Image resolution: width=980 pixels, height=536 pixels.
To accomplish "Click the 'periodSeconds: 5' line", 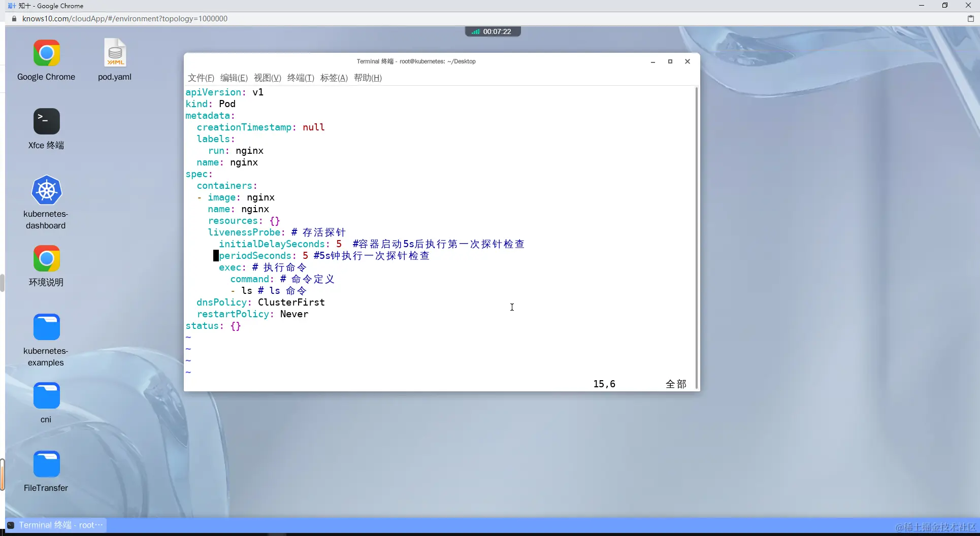I will [x=324, y=256].
